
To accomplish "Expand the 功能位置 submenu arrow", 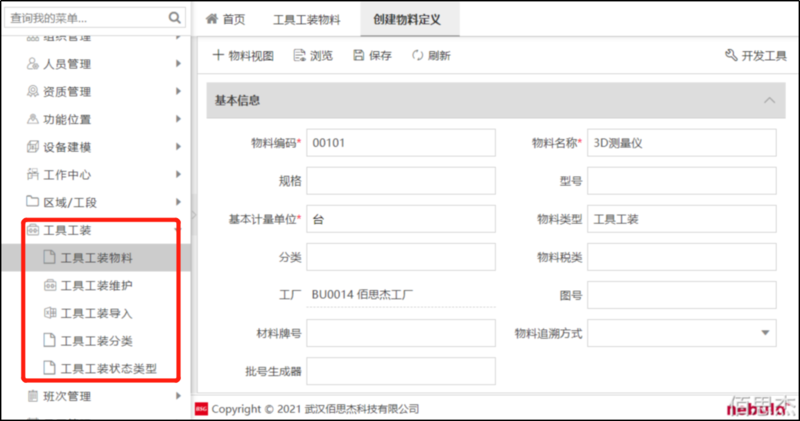I will coord(178,119).
